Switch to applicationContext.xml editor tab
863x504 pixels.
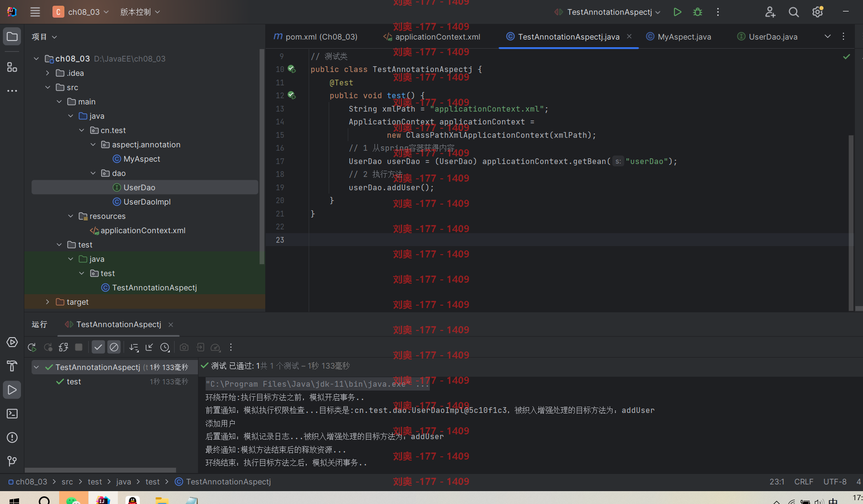pos(432,37)
